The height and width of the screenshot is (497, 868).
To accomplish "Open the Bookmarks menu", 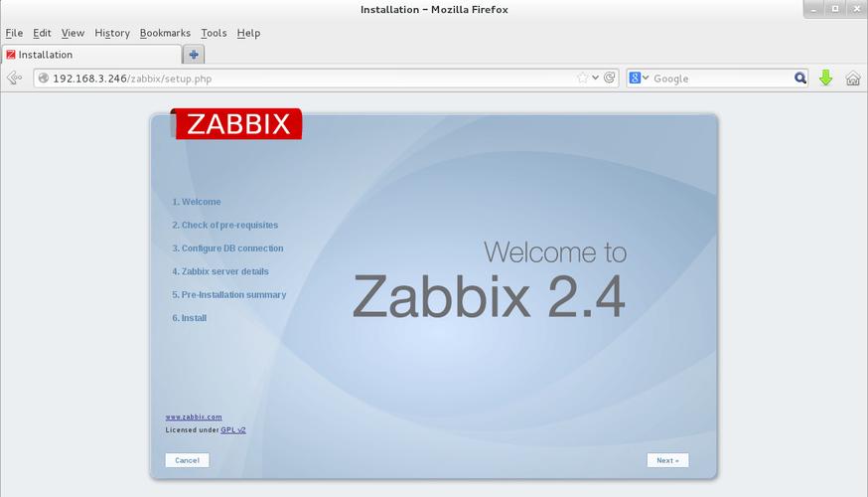I will coord(165,33).
